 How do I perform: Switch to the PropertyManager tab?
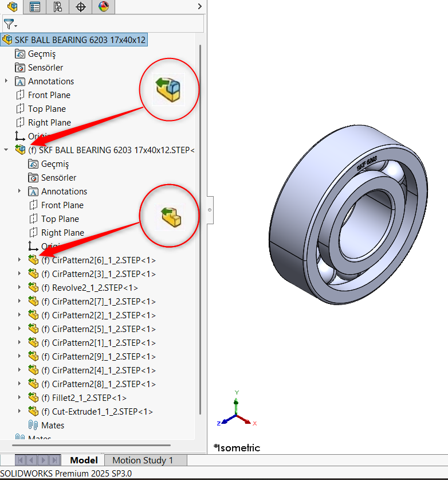(x=34, y=6)
